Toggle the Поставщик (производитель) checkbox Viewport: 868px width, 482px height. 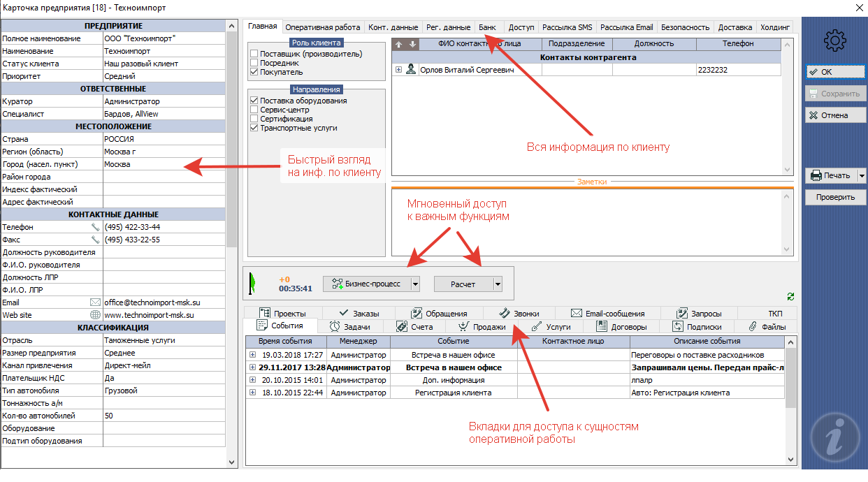click(254, 54)
